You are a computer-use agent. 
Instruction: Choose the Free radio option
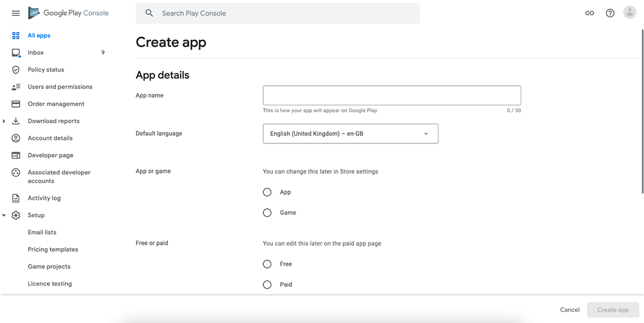[267, 264]
